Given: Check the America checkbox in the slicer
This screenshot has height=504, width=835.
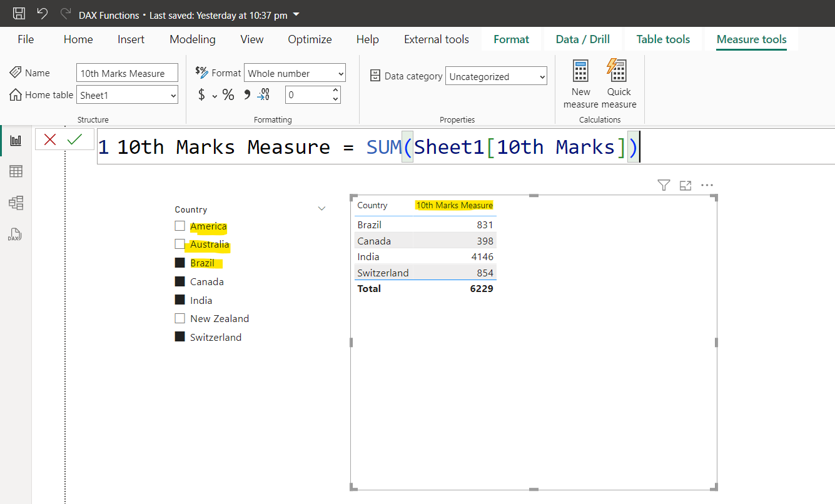Looking at the screenshot, I should [x=180, y=226].
